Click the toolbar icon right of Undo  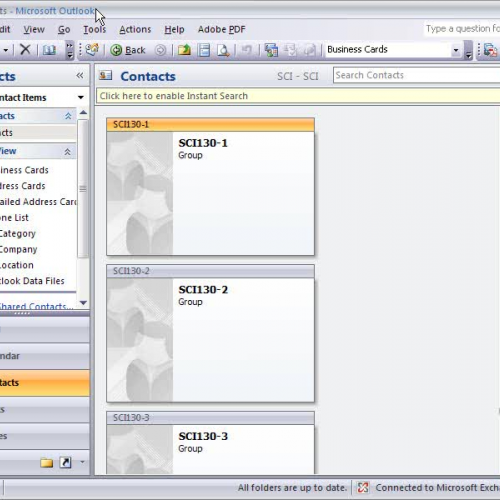tap(271, 50)
